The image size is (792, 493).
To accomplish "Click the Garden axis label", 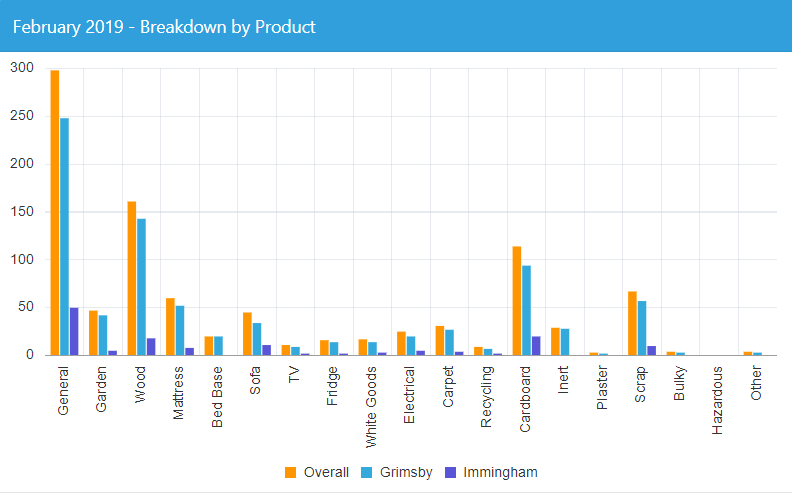I will coord(101,389).
